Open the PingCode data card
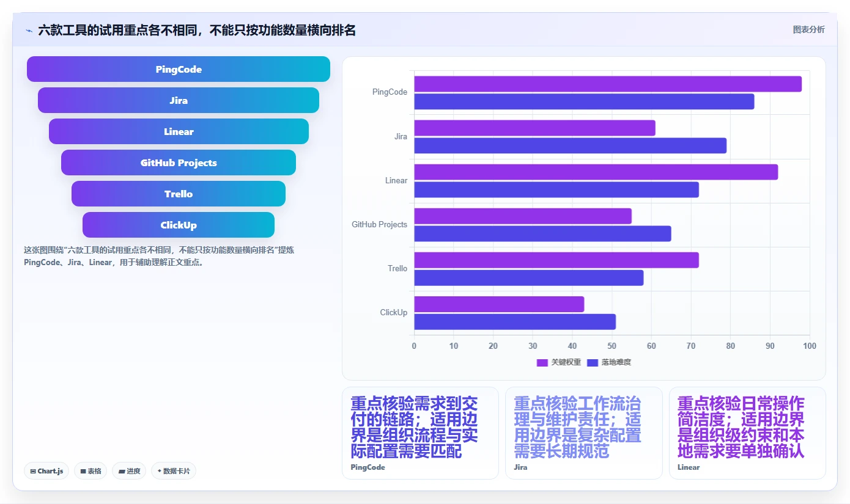The height and width of the screenshot is (504, 850). (x=420, y=433)
